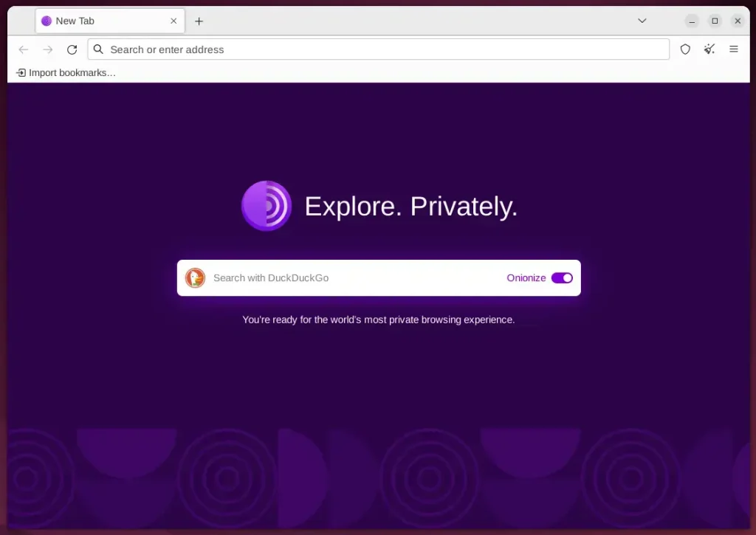The image size is (756, 535).
Task: Reload the current page
Action: click(72, 49)
